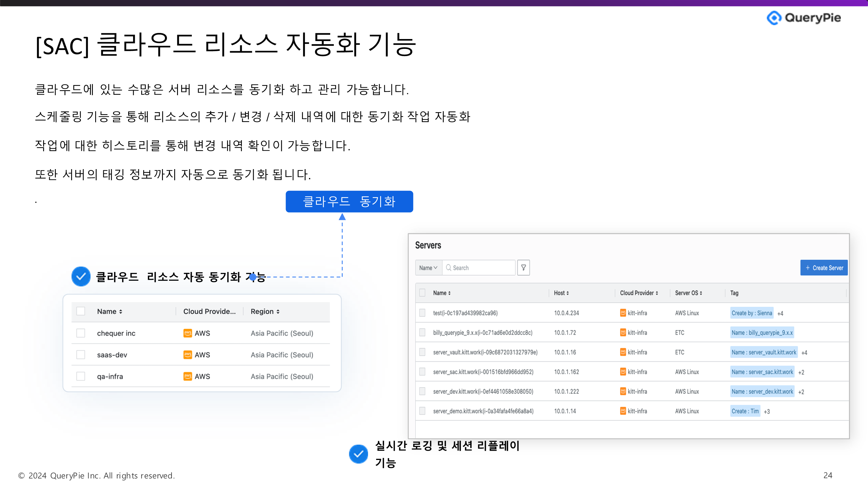Open the Name search-type dropdown
This screenshot has height=488, width=868.
point(428,268)
